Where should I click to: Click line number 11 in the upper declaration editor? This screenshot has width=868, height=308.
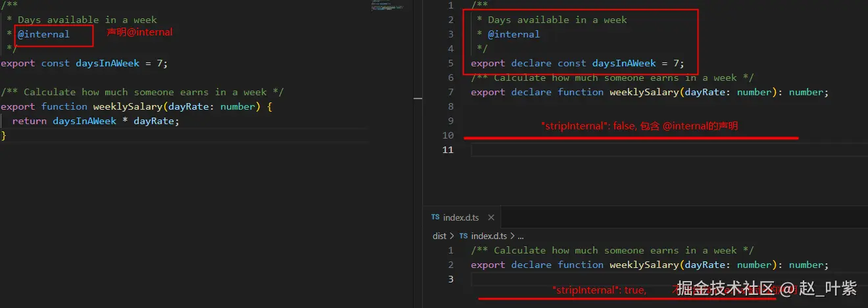point(448,150)
